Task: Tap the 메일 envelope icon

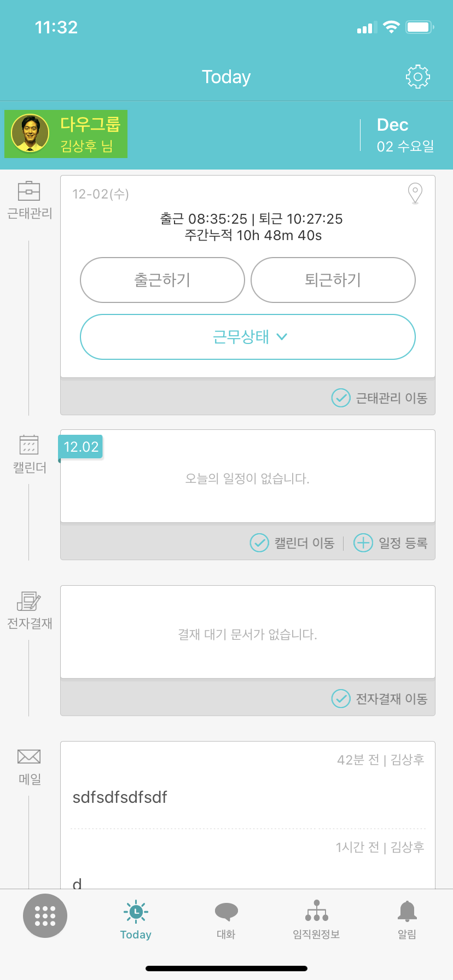Action: [29, 756]
